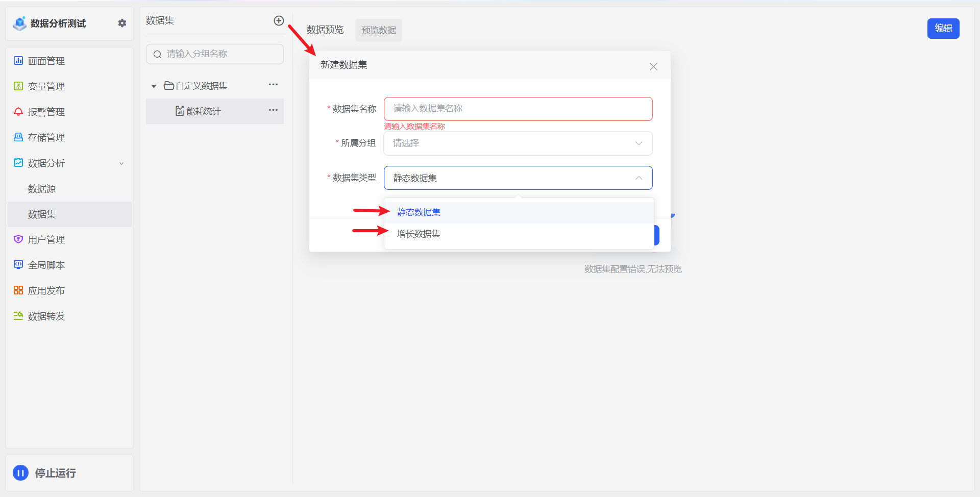
Task: Select the 静态数据集 option
Action: (419, 212)
